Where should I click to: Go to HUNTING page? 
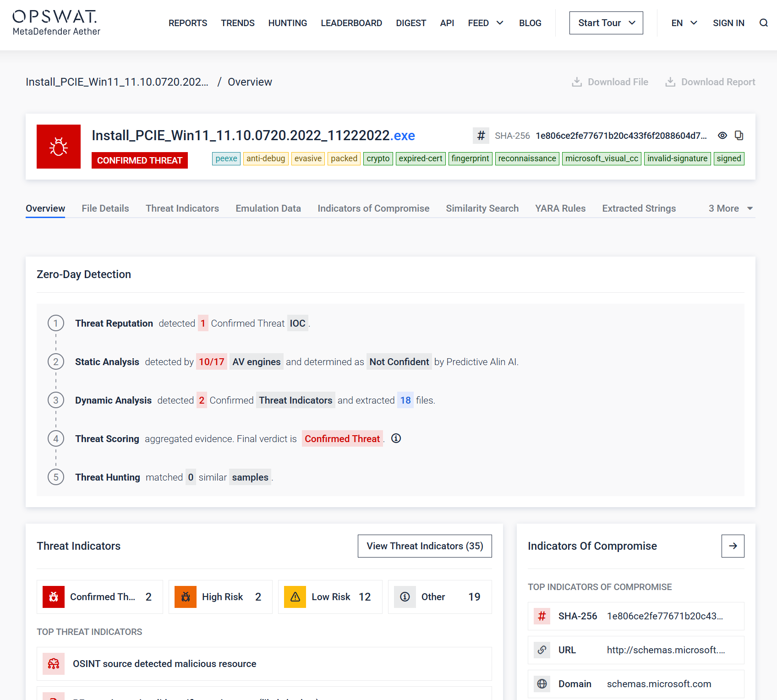point(288,23)
